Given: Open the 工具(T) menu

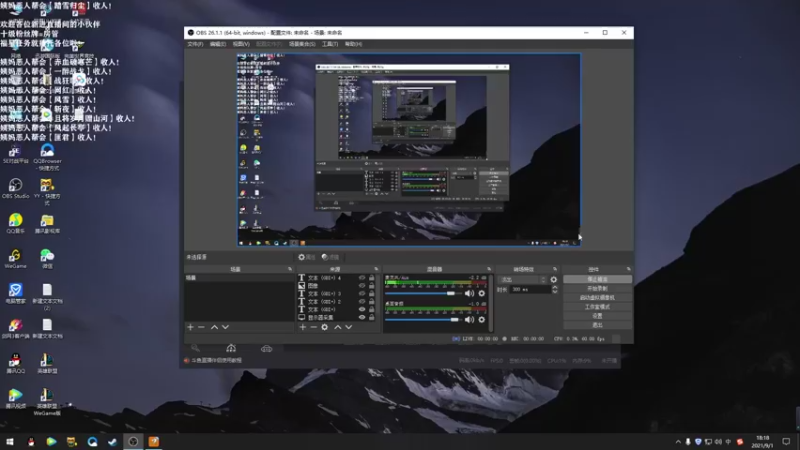Looking at the screenshot, I should pyautogui.click(x=330, y=44).
